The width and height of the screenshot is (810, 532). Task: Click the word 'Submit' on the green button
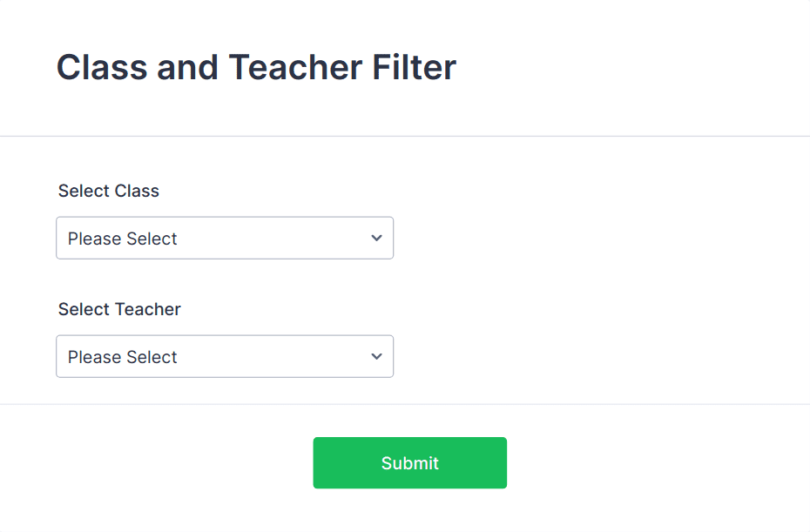tap(409, 463)
